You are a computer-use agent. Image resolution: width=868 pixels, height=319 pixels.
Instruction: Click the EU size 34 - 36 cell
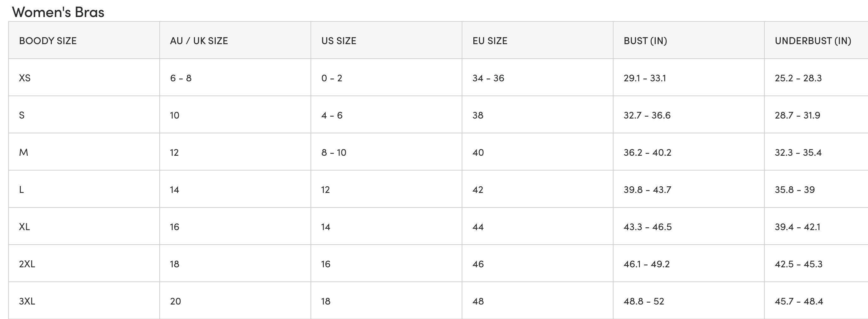click(488, 78)
